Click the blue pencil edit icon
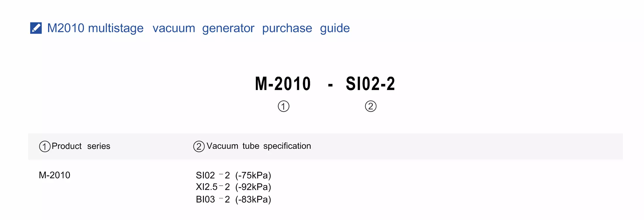644x220 pixels. [36, 28]
